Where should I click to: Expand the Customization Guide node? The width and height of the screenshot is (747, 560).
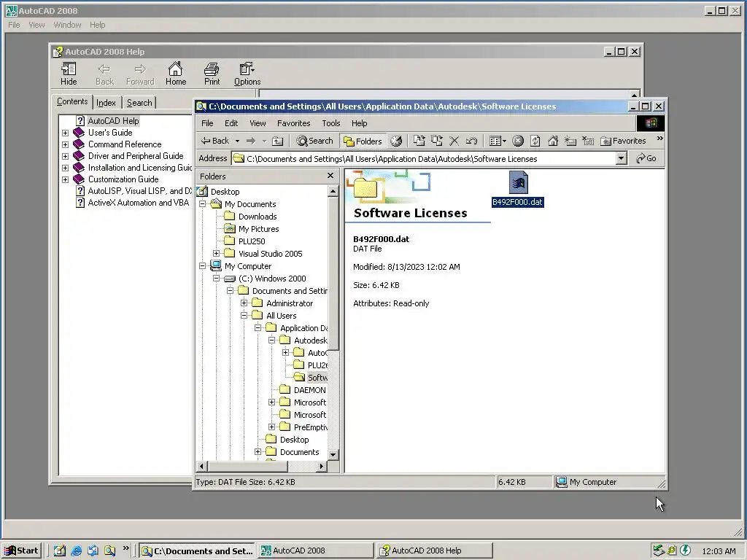coord(65,179)
